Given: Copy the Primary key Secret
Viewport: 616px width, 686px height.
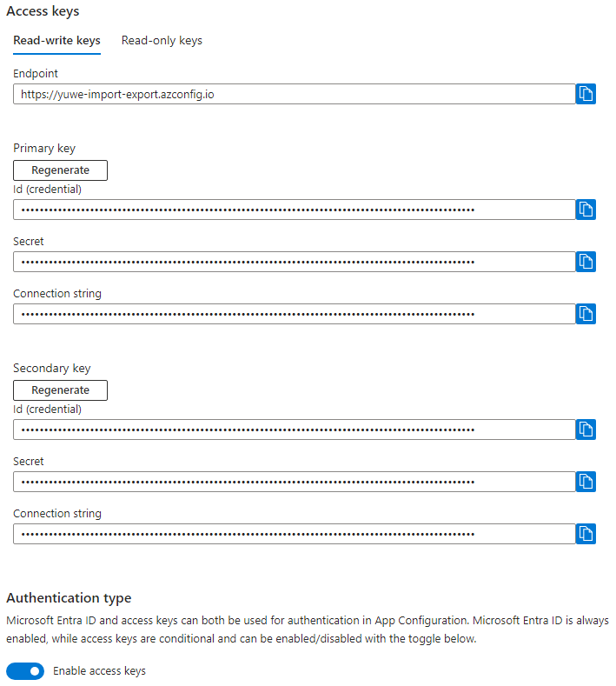Looking at the screenshot, I should pyautogui.click(x=586, y=262).
